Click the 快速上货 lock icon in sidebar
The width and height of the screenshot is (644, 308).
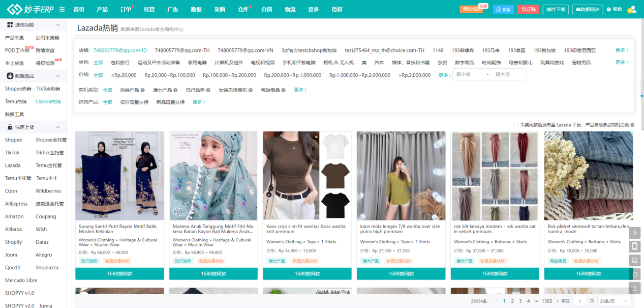(x=10, y=127)
